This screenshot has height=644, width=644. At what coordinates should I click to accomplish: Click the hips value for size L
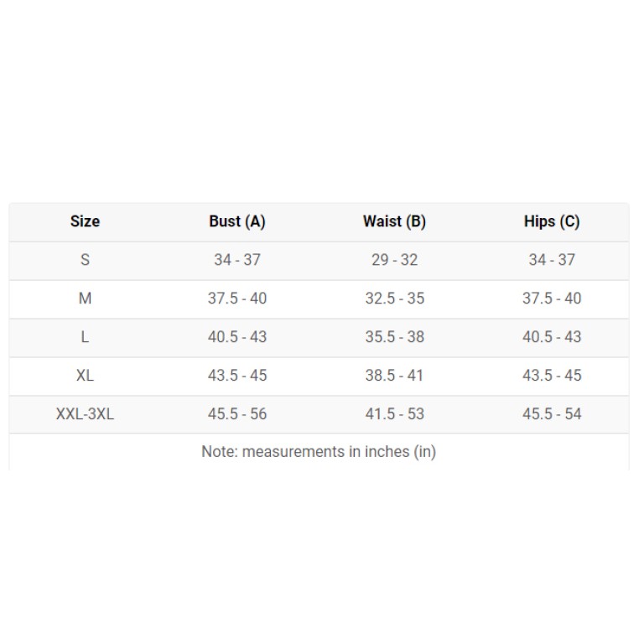(x=552, y=337)
